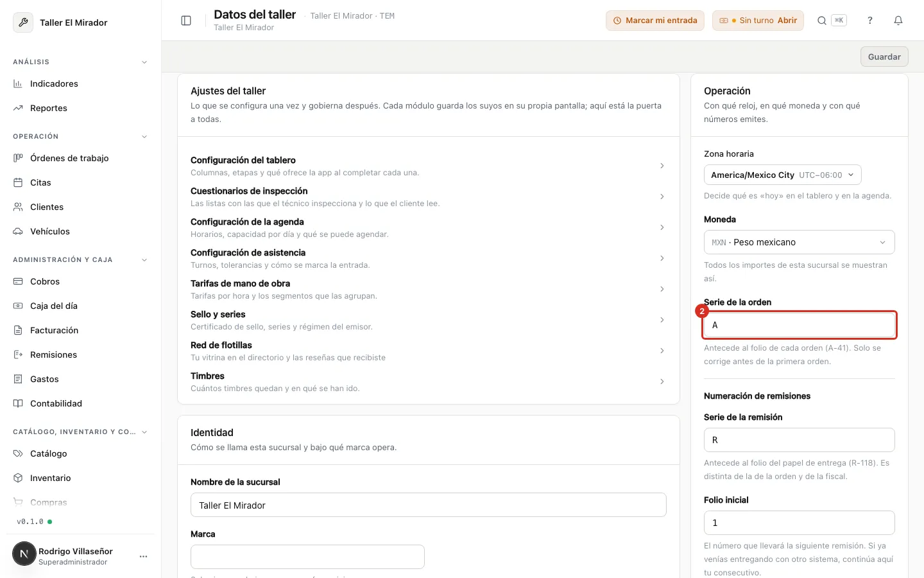Focus the Folio inicial field
This screenshot has height=578, width=924.
click(799, 523)
